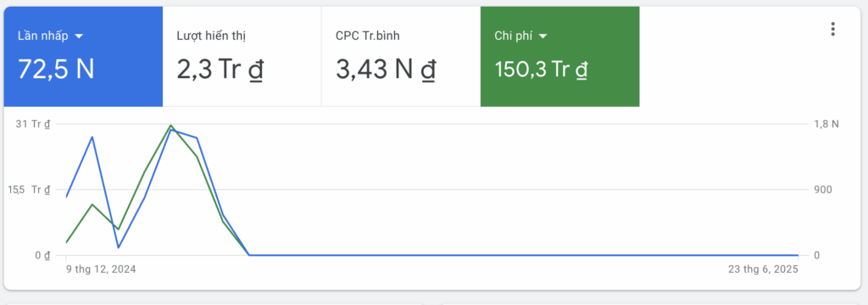Click the 23 thg 6, 2025 end date label
The width and height of the screenshot is (868, 305).
[763, 269]
